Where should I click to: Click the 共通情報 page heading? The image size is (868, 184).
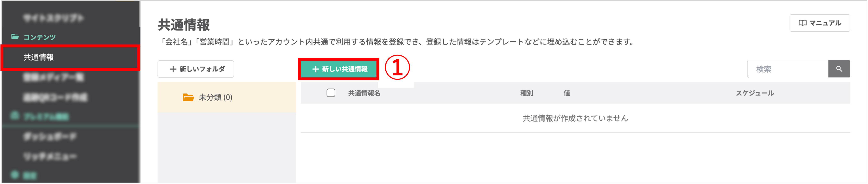[184, 25]
